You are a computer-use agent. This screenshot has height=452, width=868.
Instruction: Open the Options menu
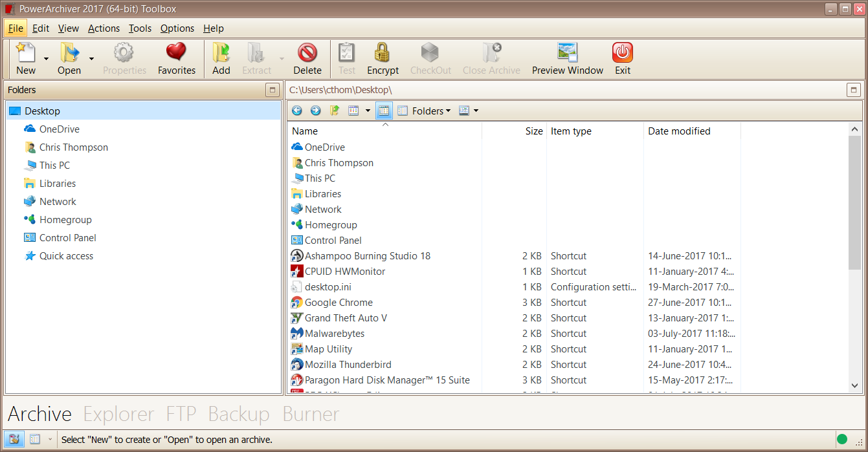pyautogui.click(x=177, y=28)
